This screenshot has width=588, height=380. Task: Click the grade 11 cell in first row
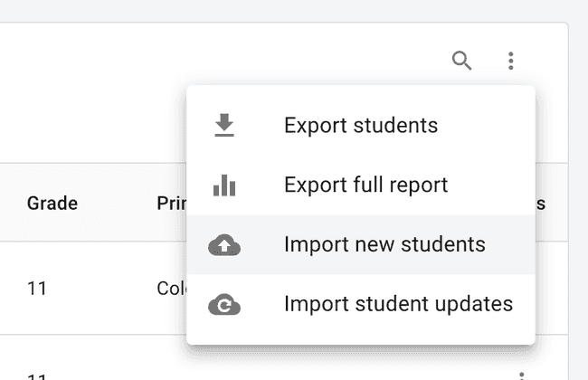37,290
